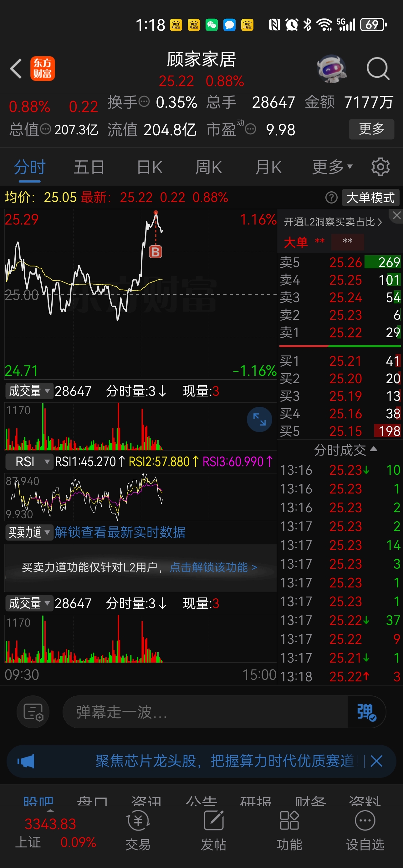Screen dimensions: 403x868
Task: Send bullet comment with 弹 icon
Action: (366, 712)
